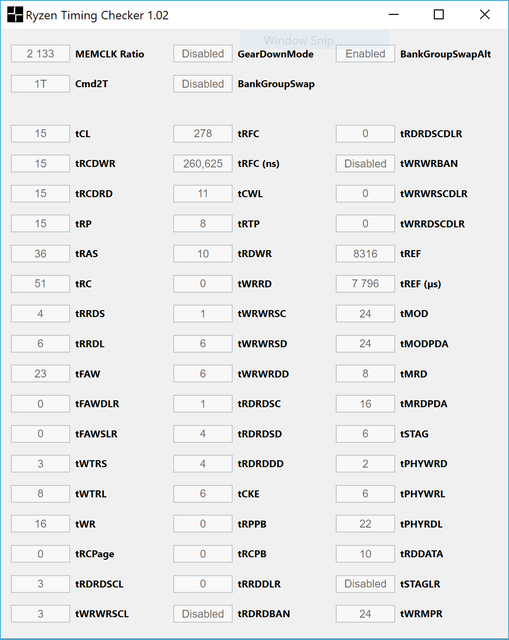509x640 pixels.
Task: Select the tRC field showing 51
Action: click(x=40, y=284)
